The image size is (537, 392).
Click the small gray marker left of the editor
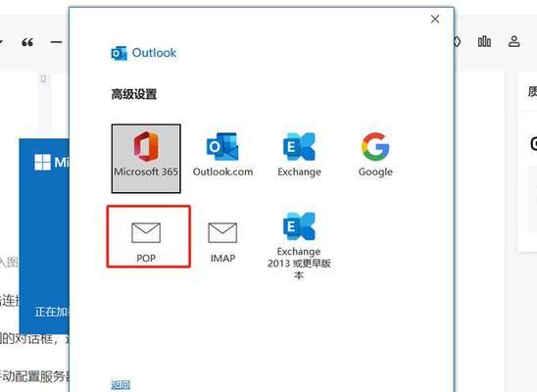point(43,79)
